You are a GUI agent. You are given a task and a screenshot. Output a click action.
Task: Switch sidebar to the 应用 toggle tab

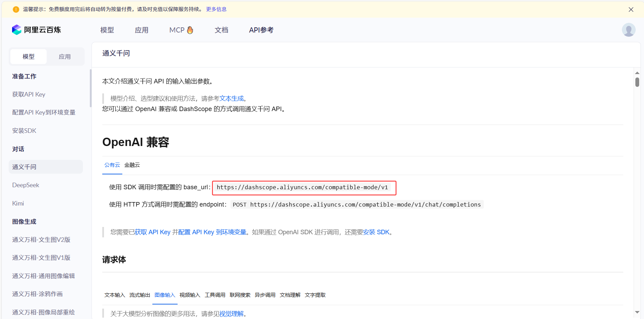[65, 57]
